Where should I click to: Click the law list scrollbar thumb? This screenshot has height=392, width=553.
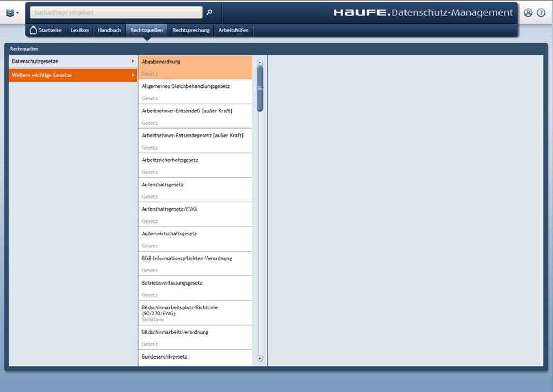tap(260, 89)
